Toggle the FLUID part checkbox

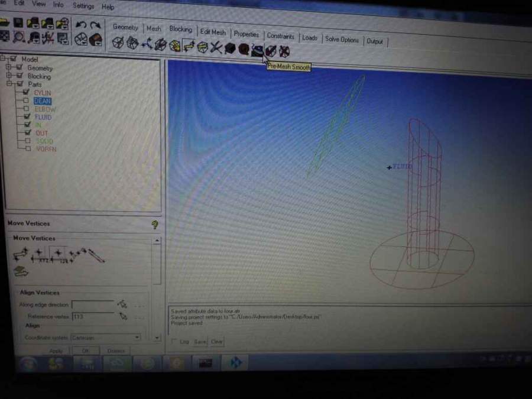tap(27, 116)
